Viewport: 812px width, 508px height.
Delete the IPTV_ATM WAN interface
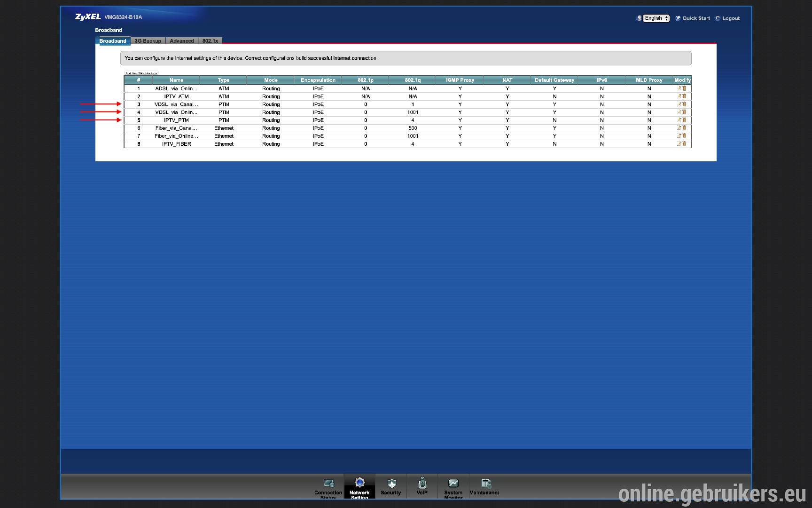click(684, 96)
